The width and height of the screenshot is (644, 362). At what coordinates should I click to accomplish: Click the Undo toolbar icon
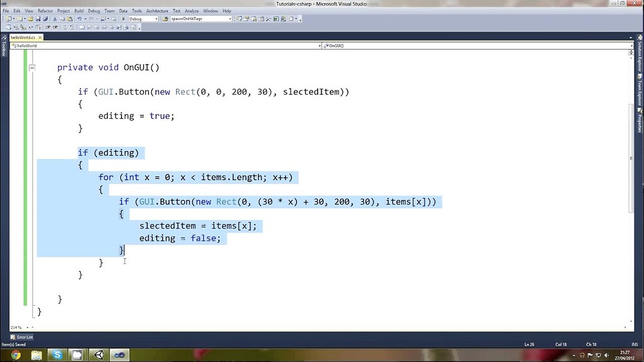coord(79,18)
